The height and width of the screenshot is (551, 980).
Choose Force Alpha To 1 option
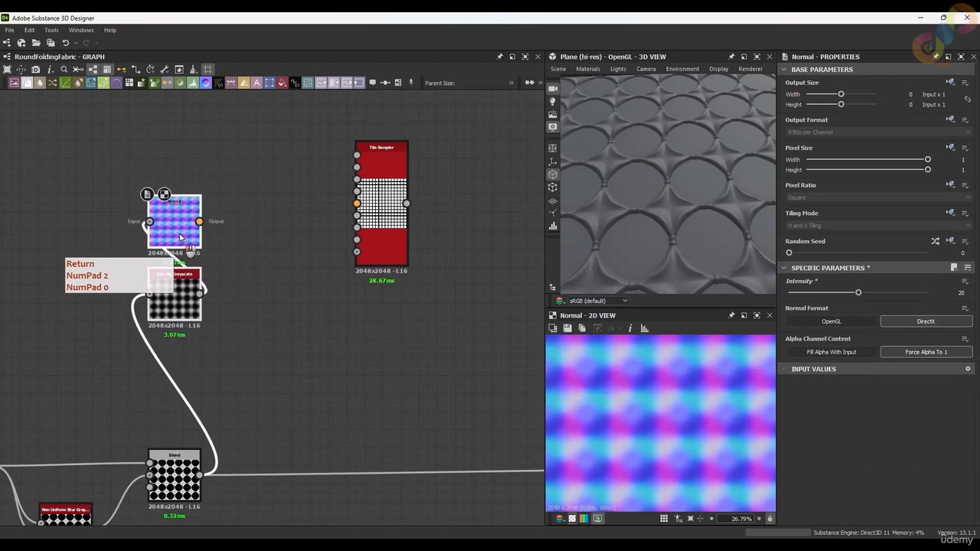click(x=926, y=352)
